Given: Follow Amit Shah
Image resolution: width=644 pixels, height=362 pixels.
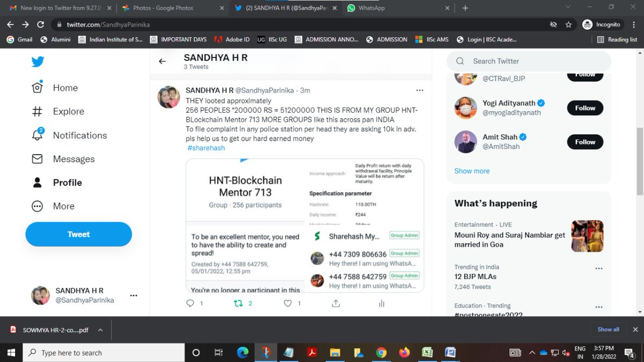Looking at the screenshot, I should click(585, 142).
